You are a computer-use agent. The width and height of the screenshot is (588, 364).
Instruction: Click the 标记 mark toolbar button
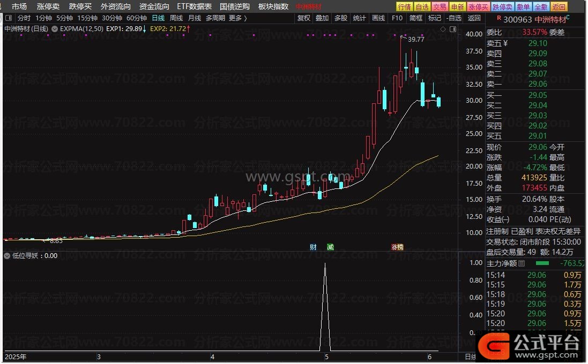[435, 18]
